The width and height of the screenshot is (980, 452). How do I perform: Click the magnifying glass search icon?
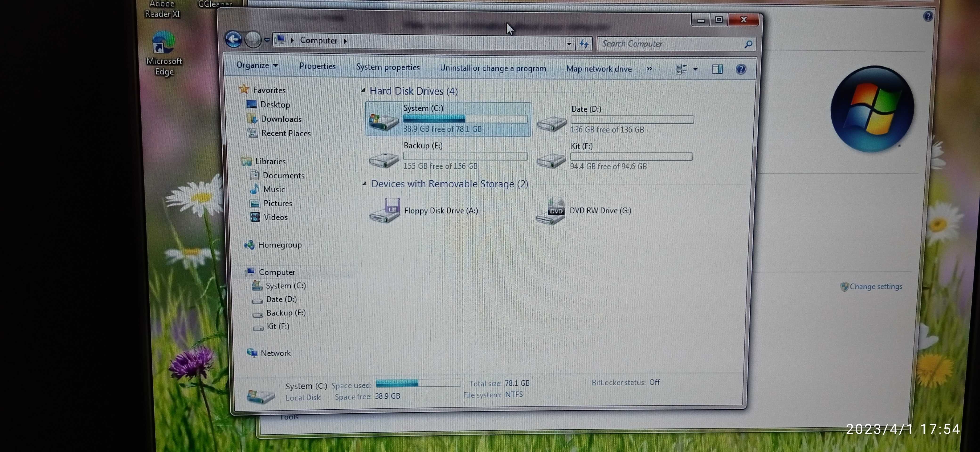point(748,44)
